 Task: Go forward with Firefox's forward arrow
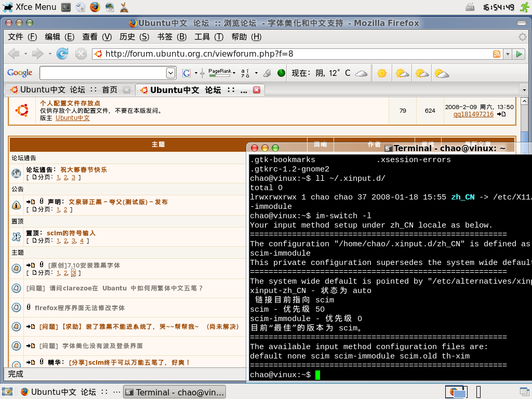pos(37,54)
